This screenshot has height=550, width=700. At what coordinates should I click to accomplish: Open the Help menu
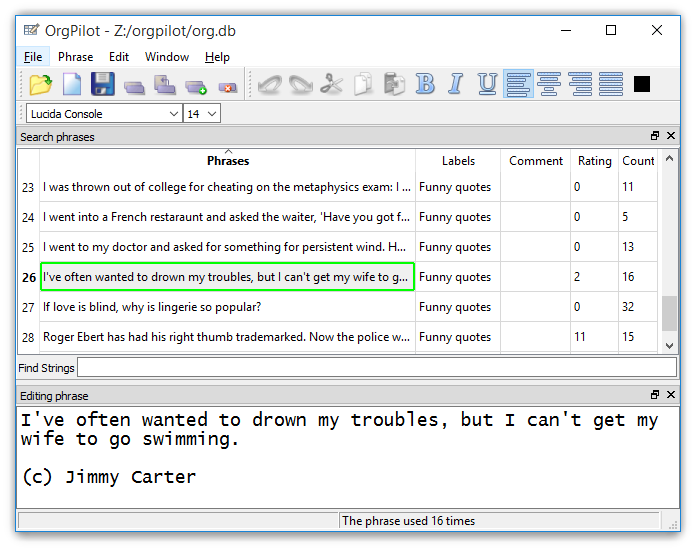coord(217,57)
